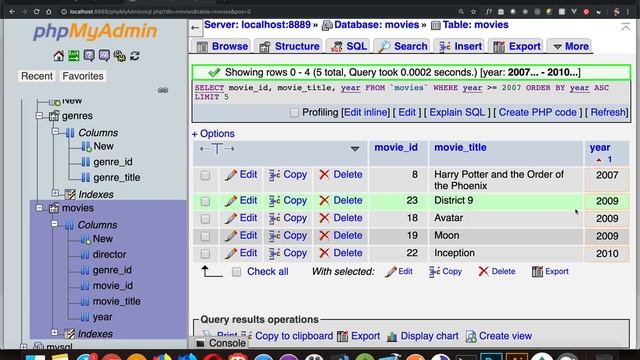This screenshot has height=360, width=640.
Task: Enable the Profiling checkbox
Action: click(294, 113)
